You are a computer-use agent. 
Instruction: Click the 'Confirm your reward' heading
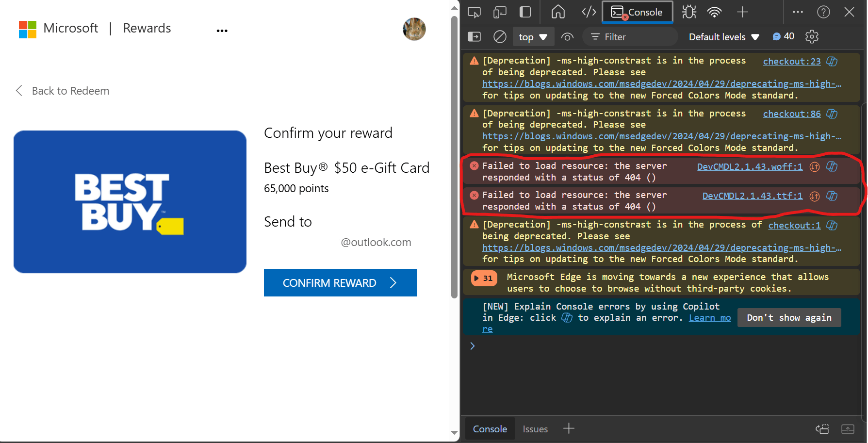pos(328,133)
